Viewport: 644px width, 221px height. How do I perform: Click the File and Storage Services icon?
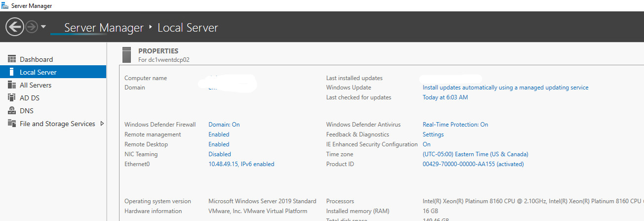point(12,124)
